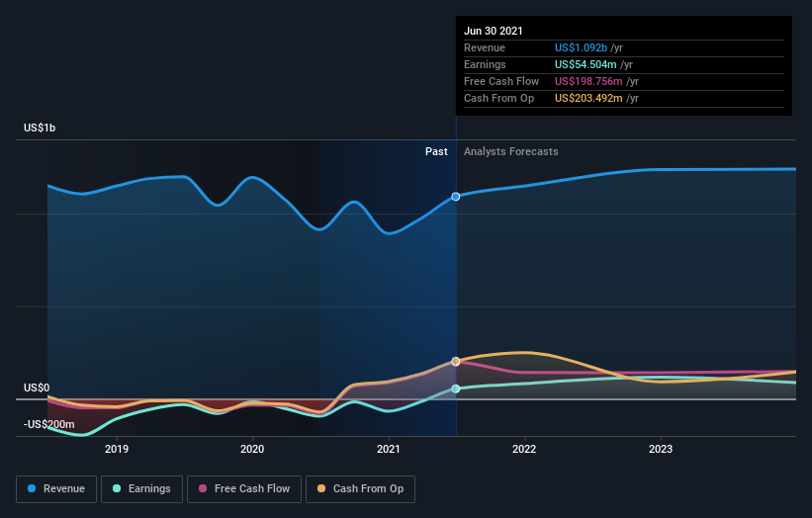Screen dimensions: 812x518
Task: Toggle the Earnings legend button
Action: point(141,489)
